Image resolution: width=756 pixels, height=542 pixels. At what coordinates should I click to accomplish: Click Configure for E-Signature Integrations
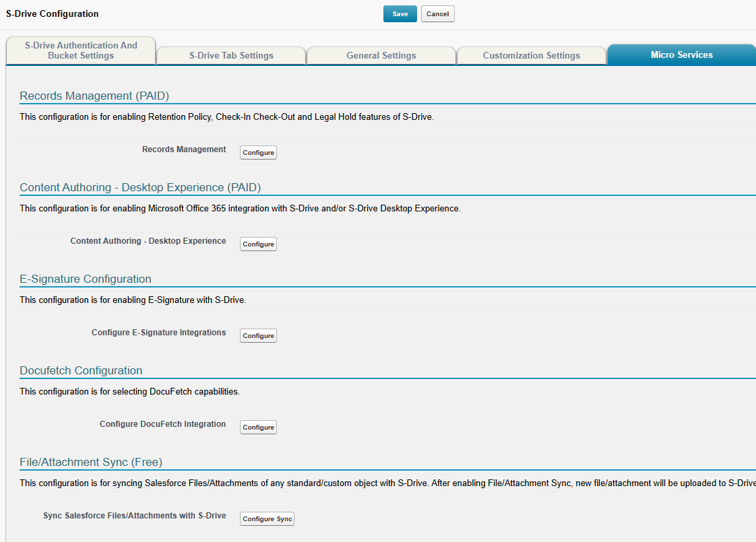tap(258, 336)
